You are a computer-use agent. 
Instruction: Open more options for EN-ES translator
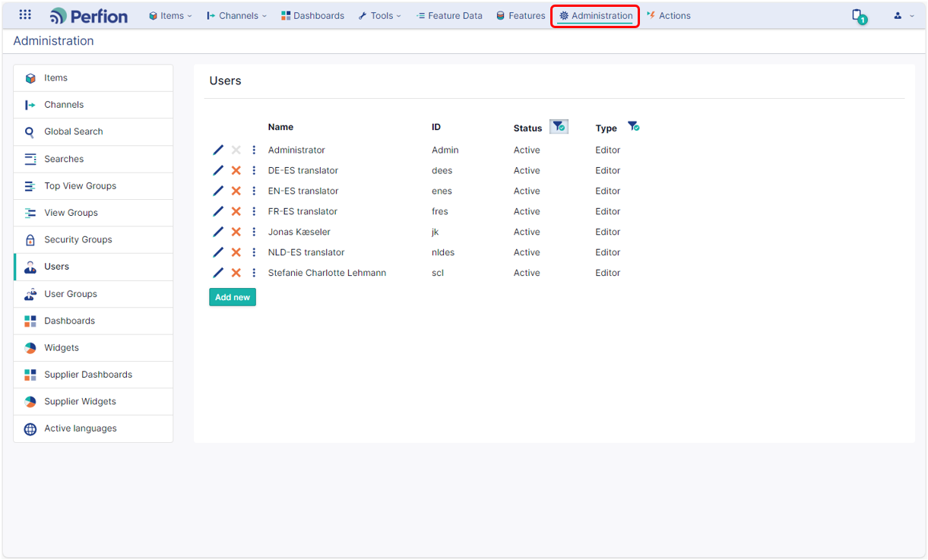pos(254,191)
